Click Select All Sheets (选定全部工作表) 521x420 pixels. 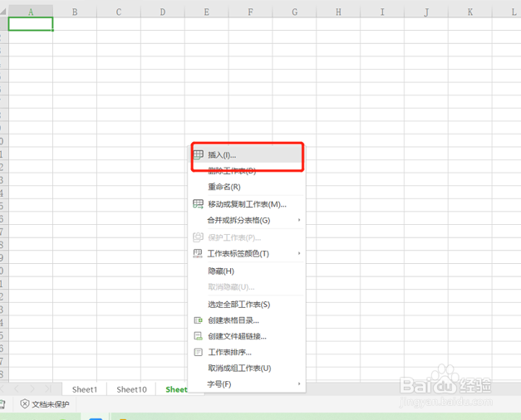point(247,305)
